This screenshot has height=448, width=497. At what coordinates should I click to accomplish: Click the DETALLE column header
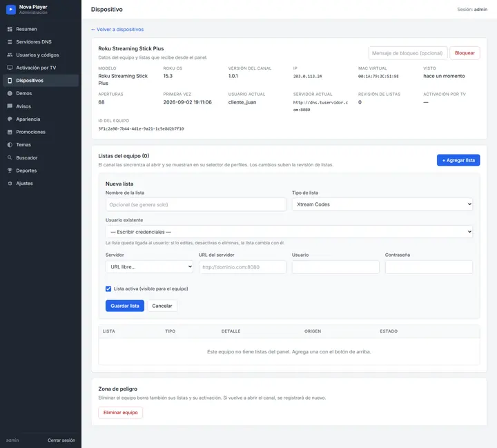point(231,331)
